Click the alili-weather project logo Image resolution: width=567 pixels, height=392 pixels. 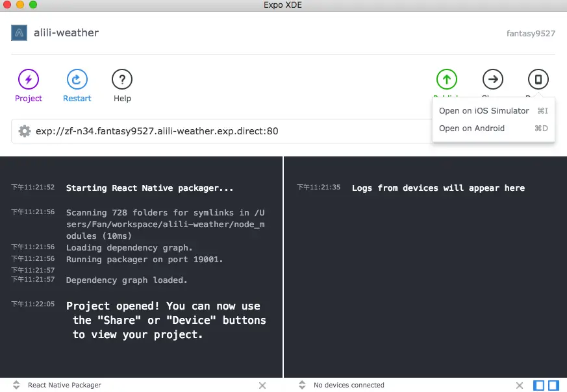pyautogui.click(x=19, y=33)
